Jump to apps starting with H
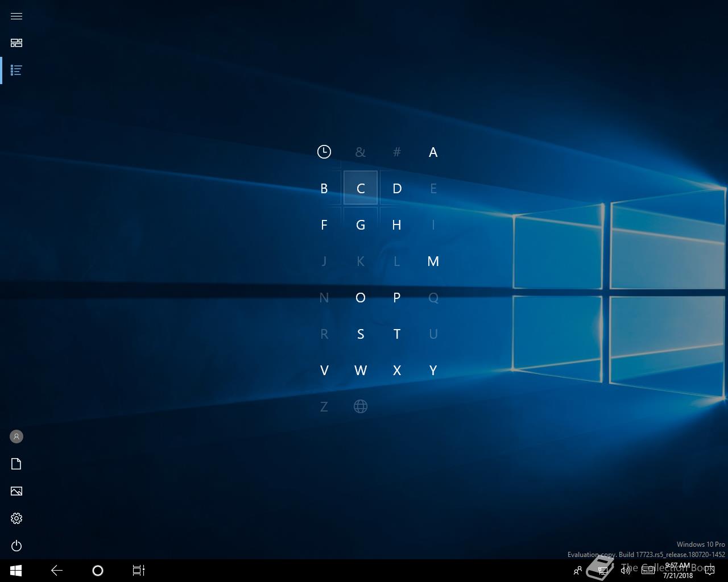This screenshot has height=582, width=728. click(x=397, y=225)
